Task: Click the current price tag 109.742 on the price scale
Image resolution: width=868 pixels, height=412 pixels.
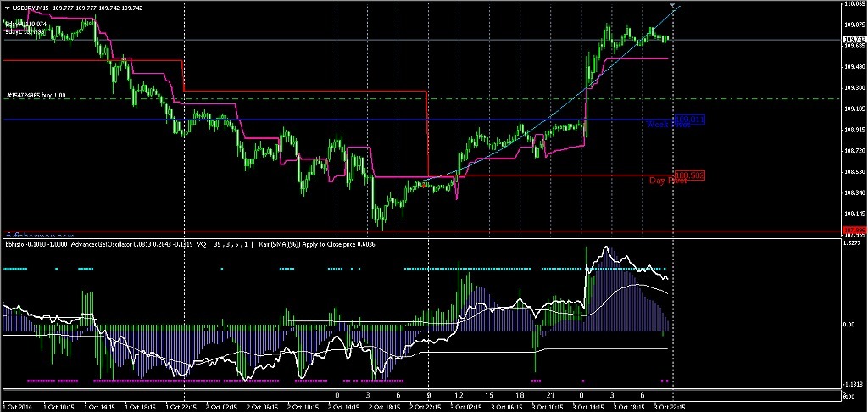Action: coord(853,39)
